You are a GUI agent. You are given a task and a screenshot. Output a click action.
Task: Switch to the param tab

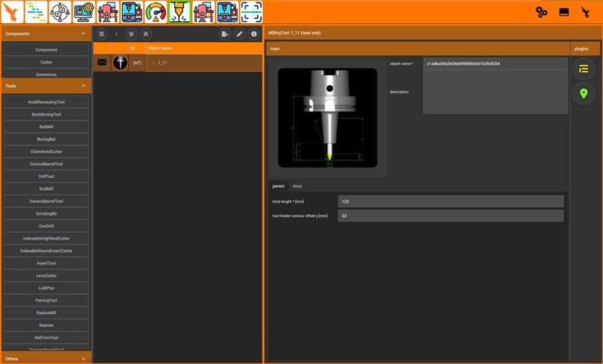[x=278, y=186]
